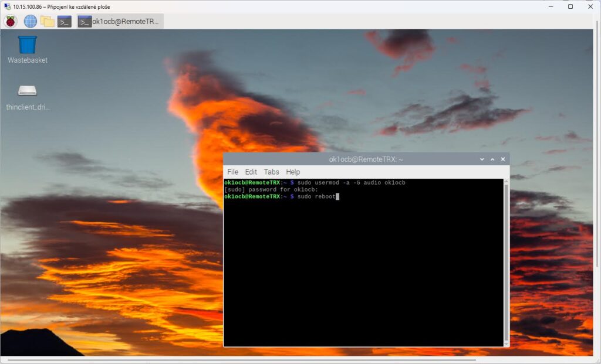Open the File menu in terminal
This screenshot has width=601, height=364.
coord(232,172)
